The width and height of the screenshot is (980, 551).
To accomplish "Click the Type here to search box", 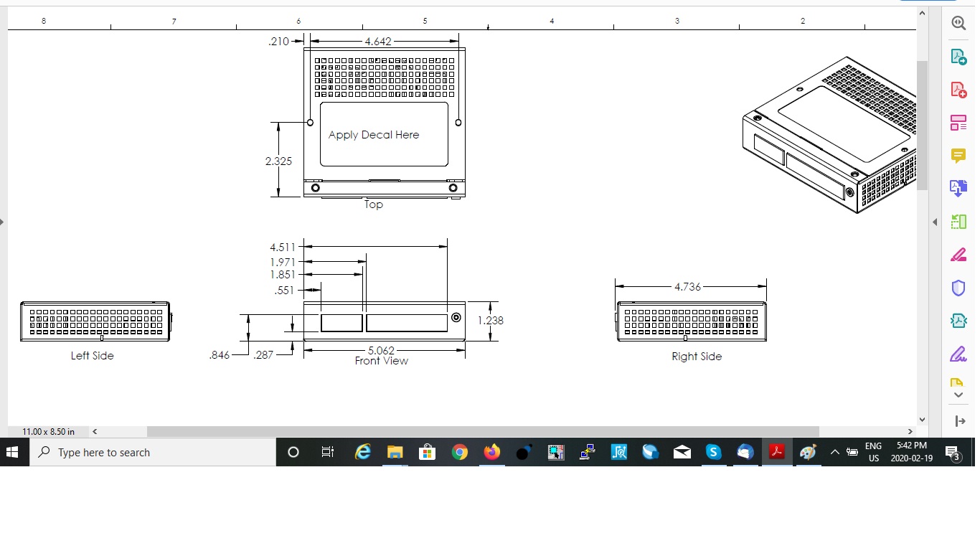I will [153, 452].
